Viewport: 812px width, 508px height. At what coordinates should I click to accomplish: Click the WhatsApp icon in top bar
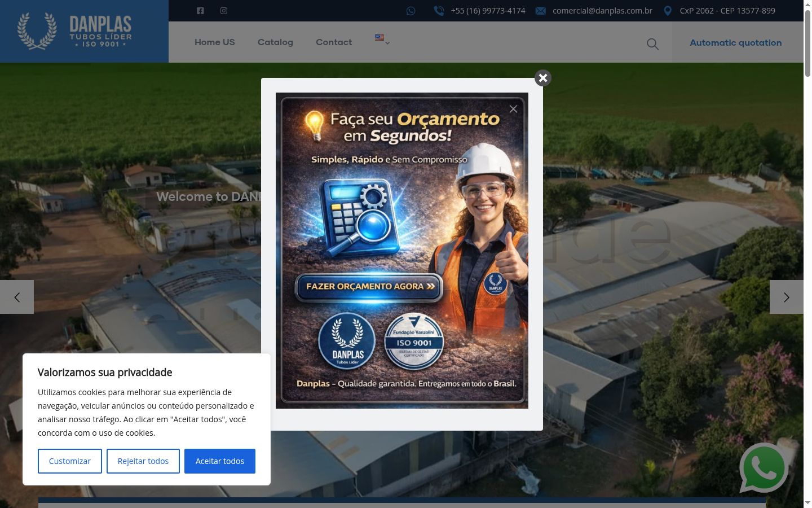tap(411, 11)
